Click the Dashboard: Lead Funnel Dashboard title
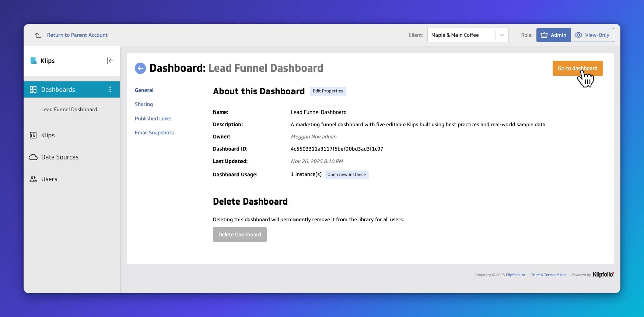 pyautogui.click(x=236, y=68)
